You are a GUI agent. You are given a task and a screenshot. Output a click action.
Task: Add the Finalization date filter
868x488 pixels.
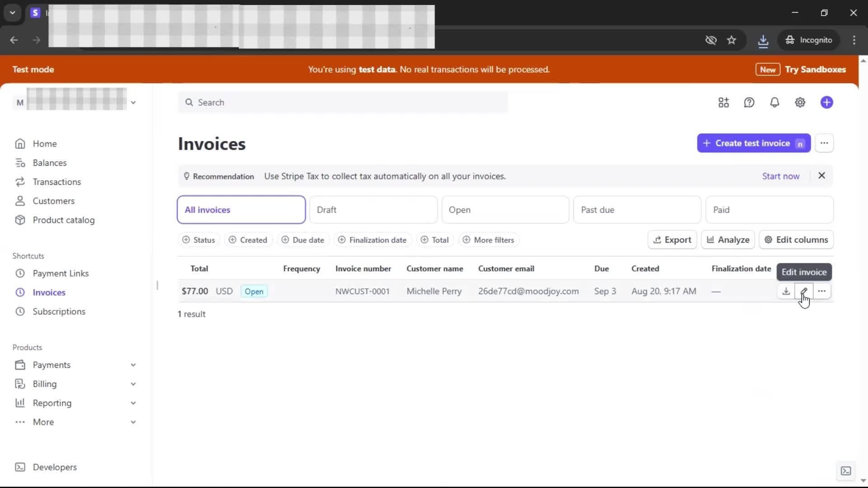373,240
